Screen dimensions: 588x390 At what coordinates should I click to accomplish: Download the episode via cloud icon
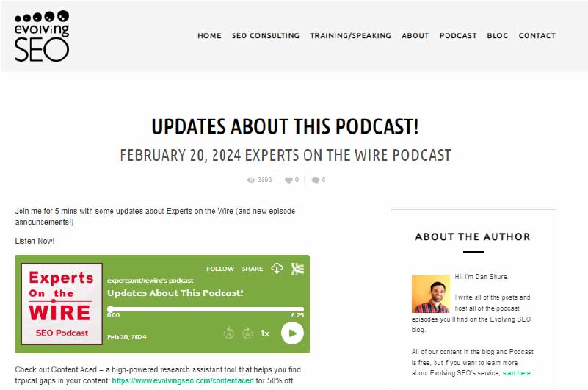coord(277,268)
